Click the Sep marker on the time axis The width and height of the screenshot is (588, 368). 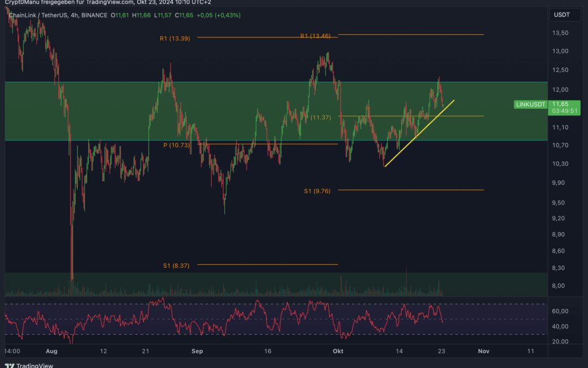[x=197, y=351]
